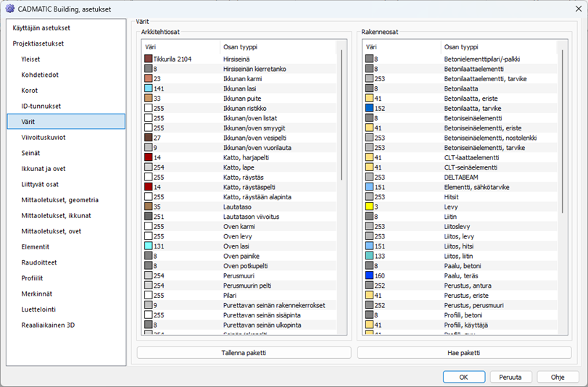Viewport: 588px width, 387px height.
Task: Click the Oven lasi cyan color swatch
Action: pos(149,246)
